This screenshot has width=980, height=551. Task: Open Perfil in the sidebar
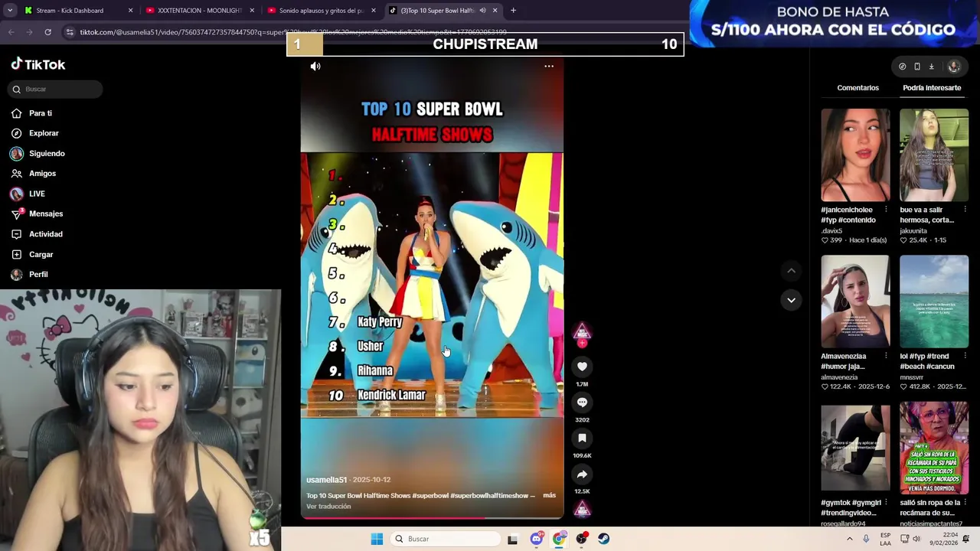point(29,274)
